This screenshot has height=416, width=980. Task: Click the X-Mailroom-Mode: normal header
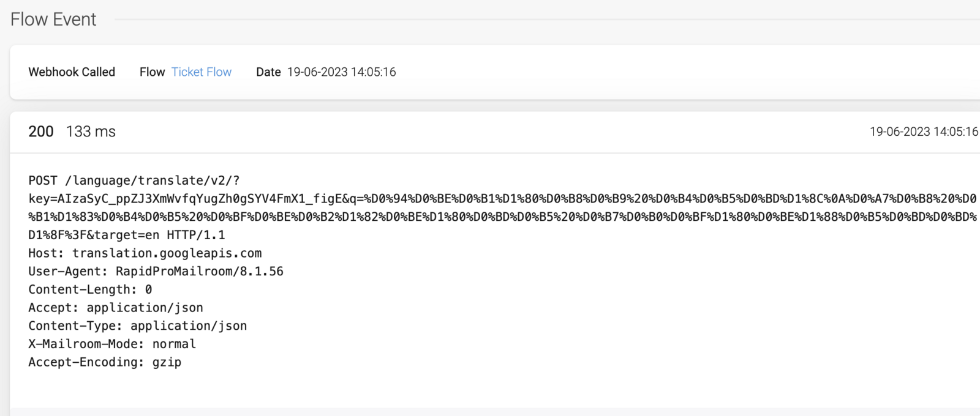click(112, 344)
